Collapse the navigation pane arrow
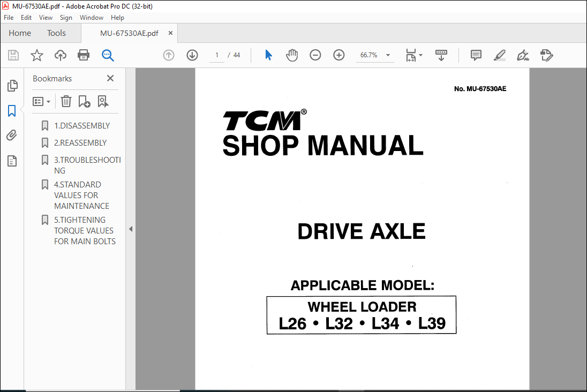This screenshot has width=587, height=392. point(131,229)
